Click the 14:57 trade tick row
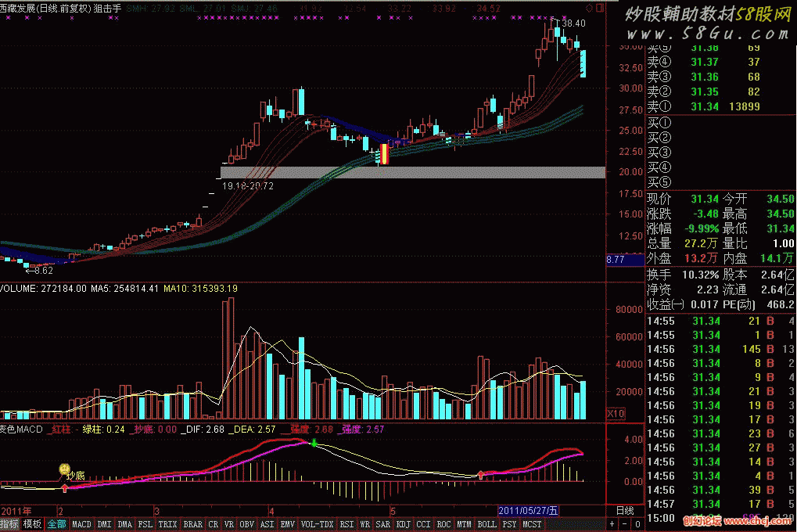 [720, 504]
